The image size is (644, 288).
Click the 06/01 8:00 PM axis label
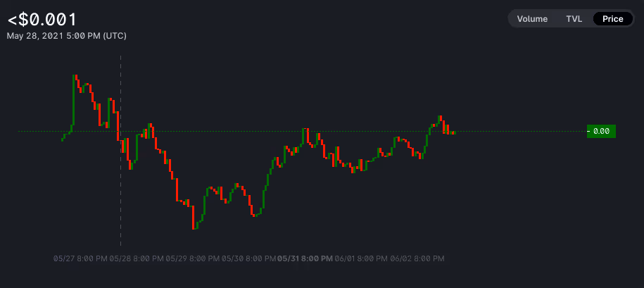point(361,258)
